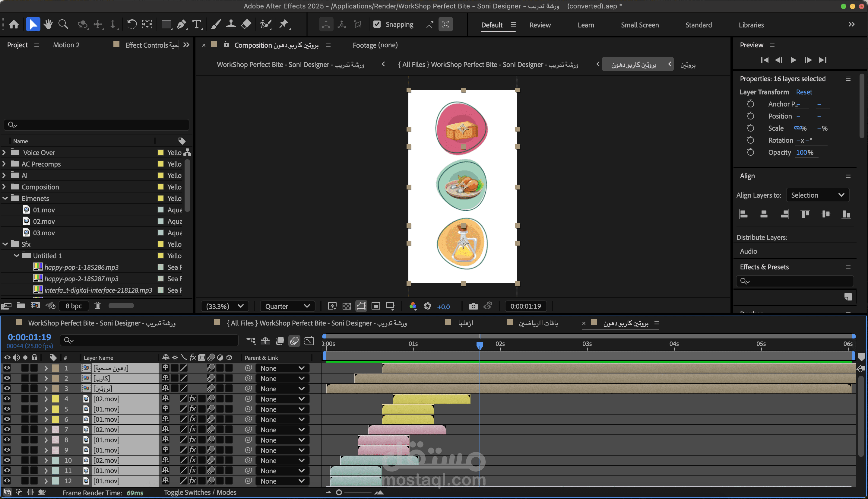Viewport: 868px width, 499px height.
Task: Expand the Voice Over folder
Action: click(4, 153)
